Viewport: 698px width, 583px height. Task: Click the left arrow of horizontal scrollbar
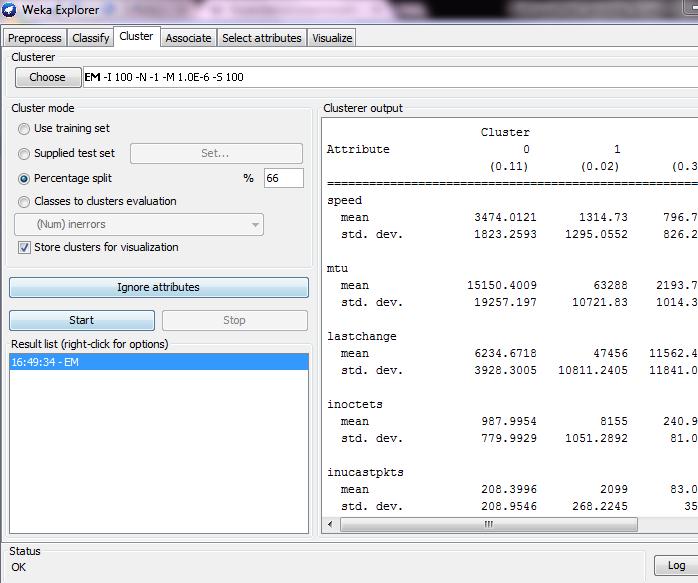click(x=330, y=524)
